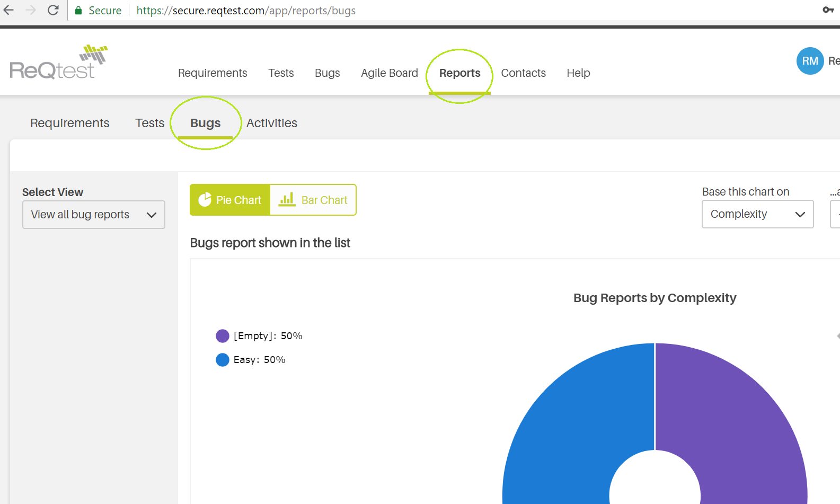Reload the page with the refresh icon
The width and height of the screenshot is (840, 504).
point(53,10)
